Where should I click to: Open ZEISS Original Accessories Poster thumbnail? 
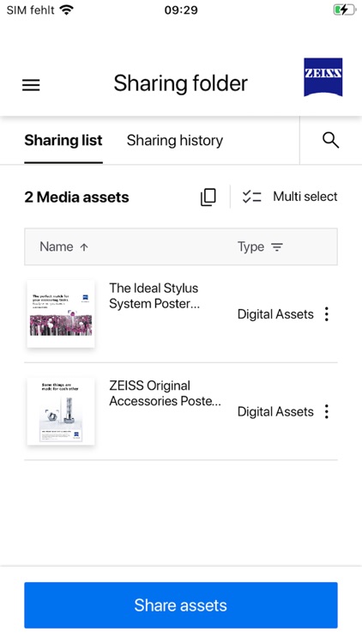pyautogui.click(x=61, y=411)
